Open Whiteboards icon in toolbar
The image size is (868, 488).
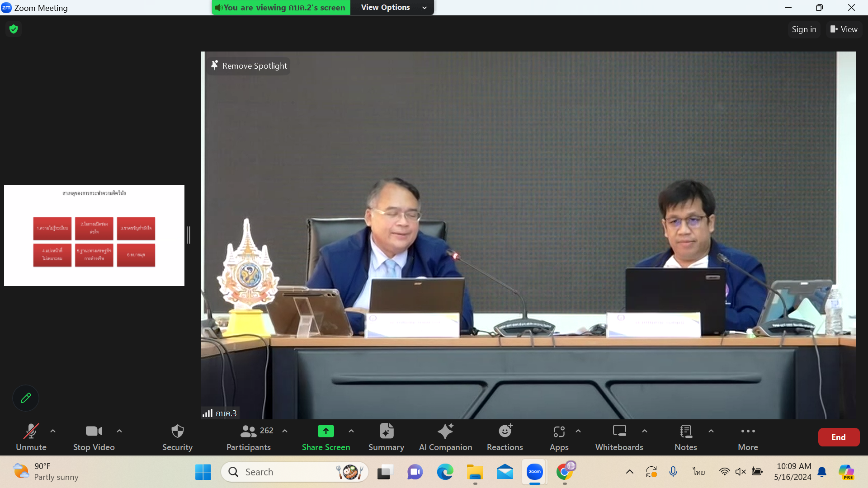point(619,432)
